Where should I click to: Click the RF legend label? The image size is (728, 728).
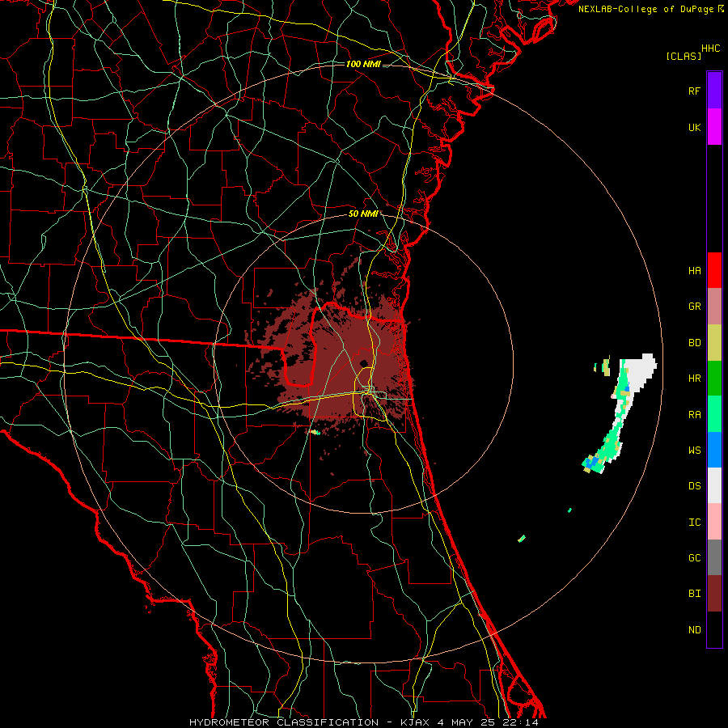(694, 91)
